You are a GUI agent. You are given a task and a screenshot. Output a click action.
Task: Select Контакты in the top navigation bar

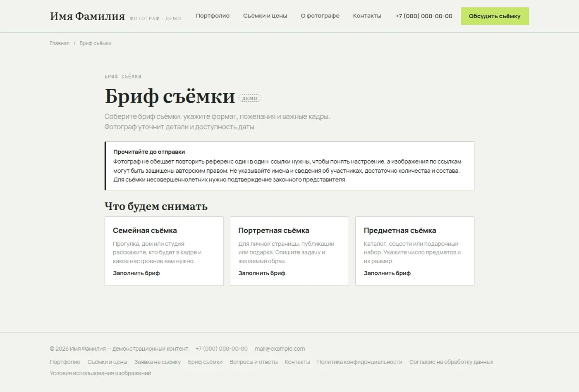click(367, 16)
